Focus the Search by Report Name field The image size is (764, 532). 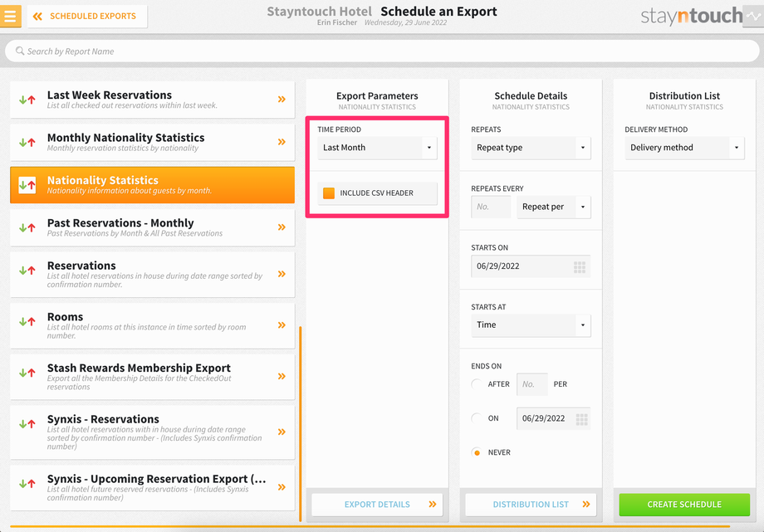pyautogui.click(x=382, y=51)
